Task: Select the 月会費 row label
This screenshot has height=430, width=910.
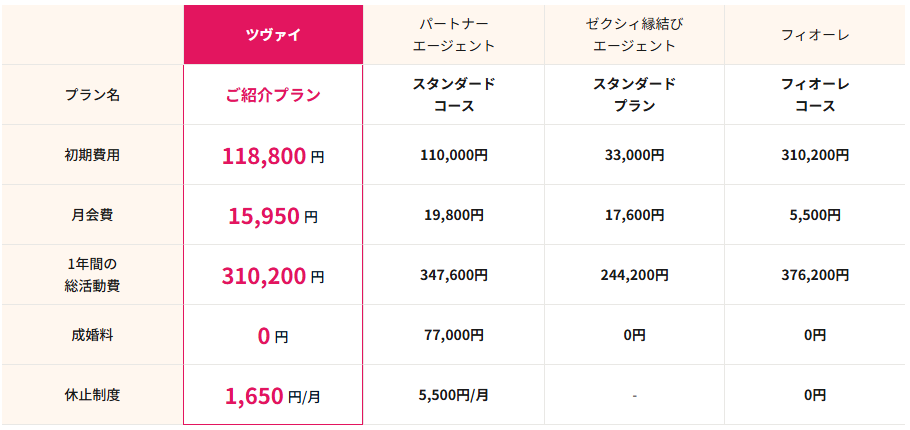Action: click(x=92, y=215)
